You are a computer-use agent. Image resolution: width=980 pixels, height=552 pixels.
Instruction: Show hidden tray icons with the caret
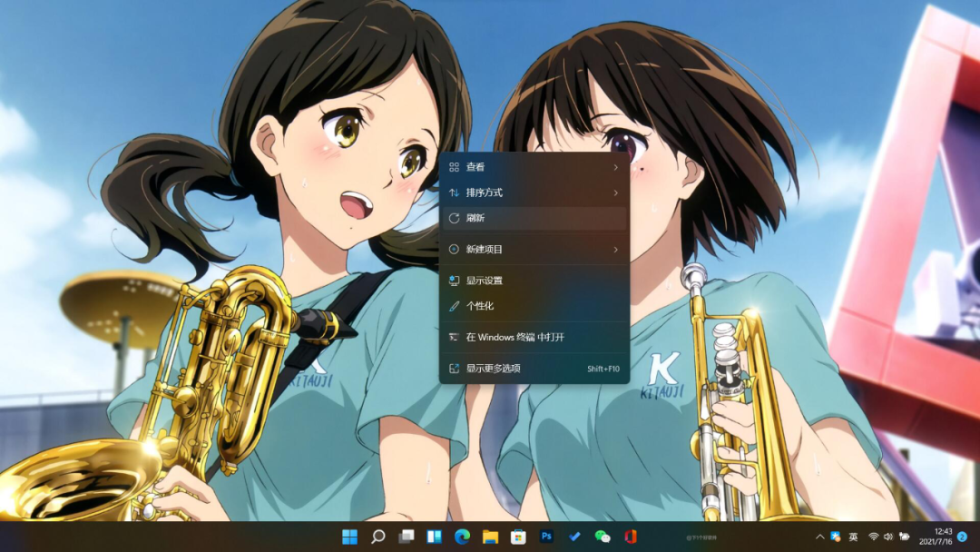[x=819, y=537]
